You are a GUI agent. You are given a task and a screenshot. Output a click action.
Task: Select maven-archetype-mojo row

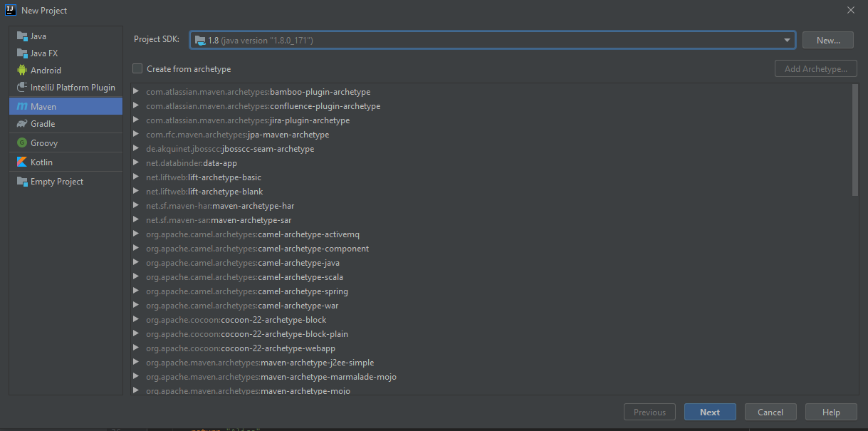click(x=491, y=390)
